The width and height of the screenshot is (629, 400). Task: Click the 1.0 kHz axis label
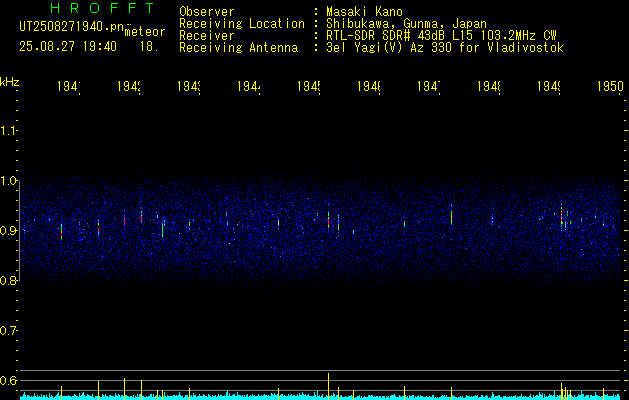(8, 181)
